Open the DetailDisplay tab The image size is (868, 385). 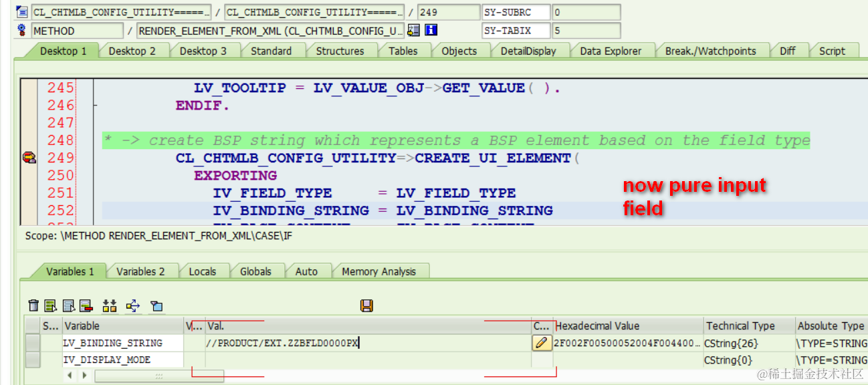click(x=528, y=51)
